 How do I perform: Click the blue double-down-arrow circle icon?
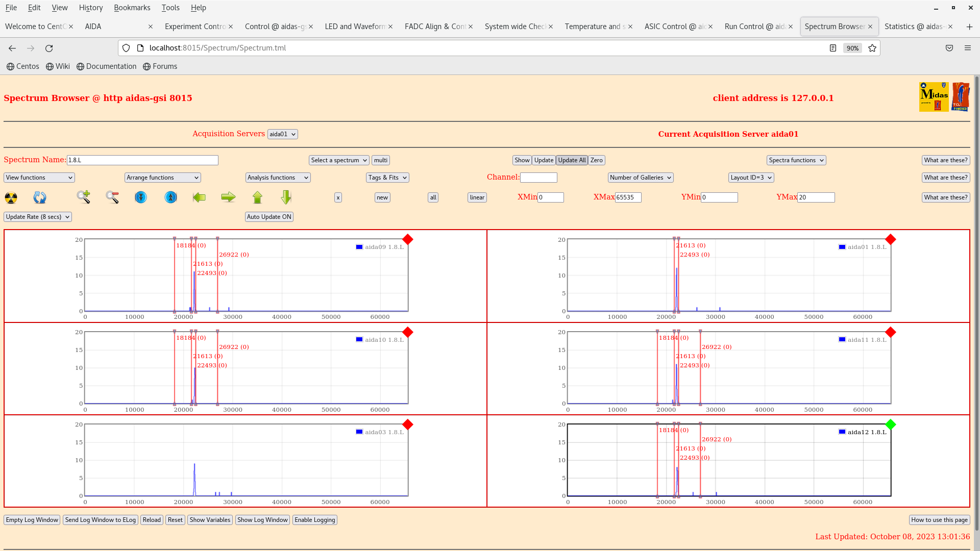tap(141, 197)
